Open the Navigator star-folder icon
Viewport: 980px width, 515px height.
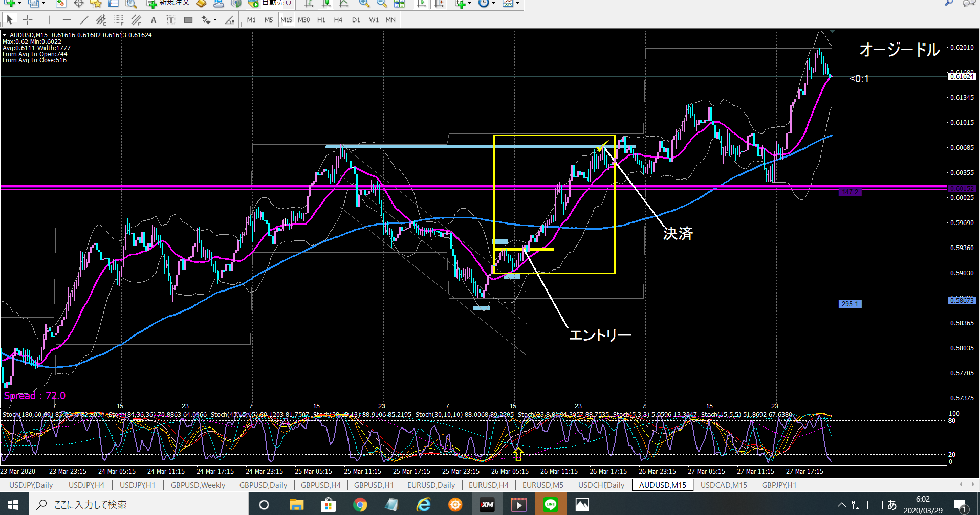click(96, 3)
